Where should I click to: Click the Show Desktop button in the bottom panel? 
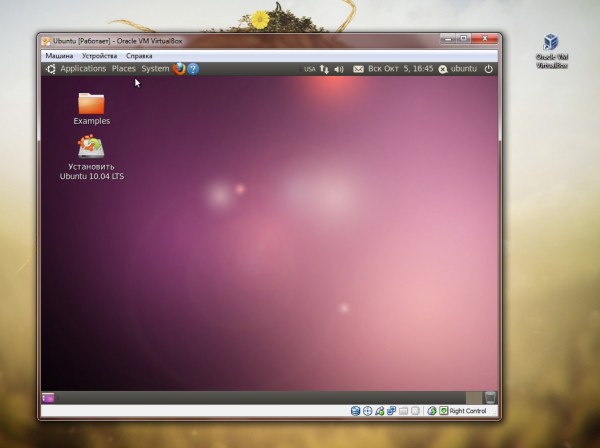pyautogui.click(x=48, y=398)
